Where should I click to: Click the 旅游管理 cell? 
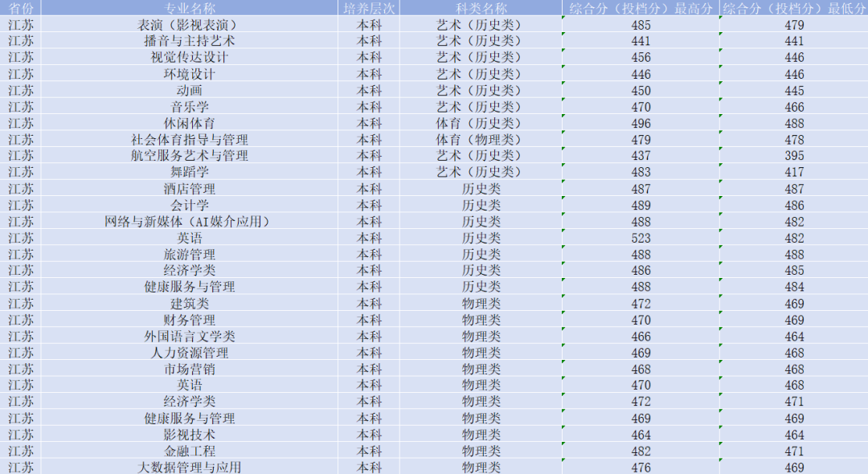pos(190,255)
